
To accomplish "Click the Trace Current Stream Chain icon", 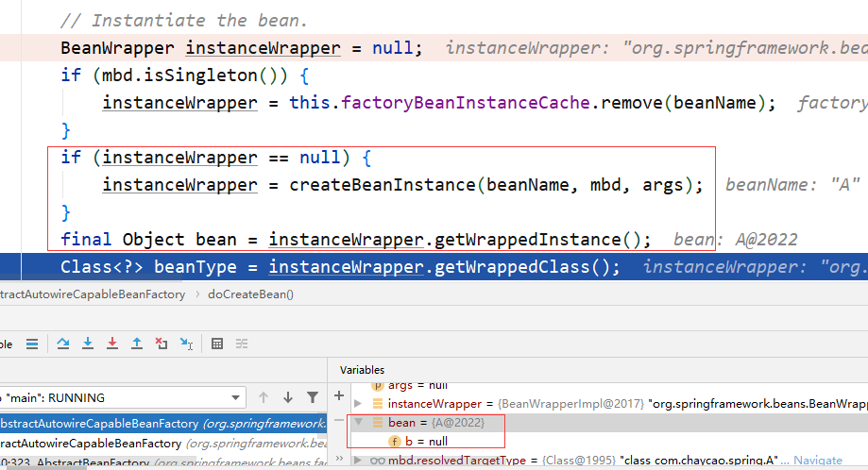I will click(x=242, y=344).
